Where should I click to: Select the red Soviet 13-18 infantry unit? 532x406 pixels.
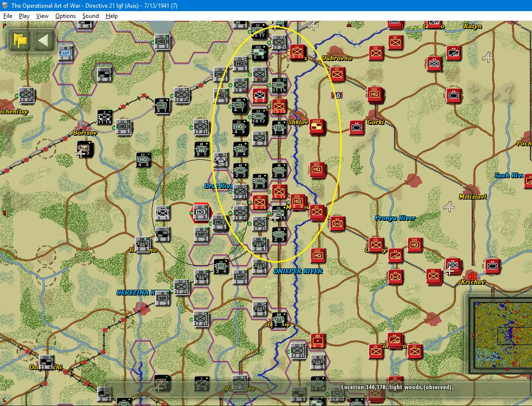tap(279, 107)
